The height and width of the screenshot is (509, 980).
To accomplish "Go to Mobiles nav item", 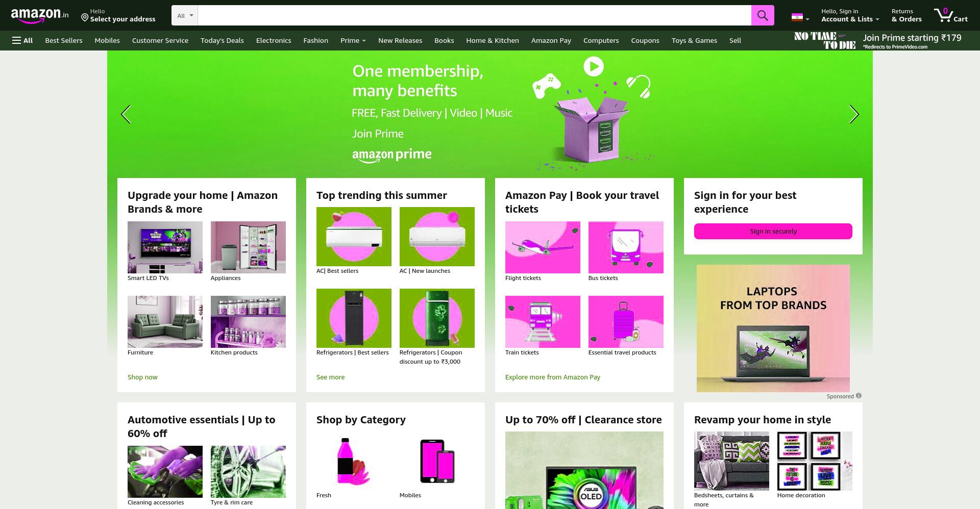I will pos(107,40).
